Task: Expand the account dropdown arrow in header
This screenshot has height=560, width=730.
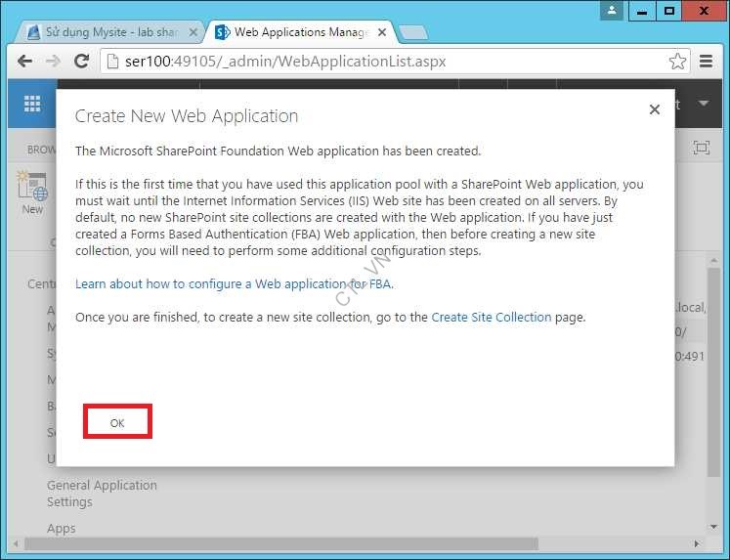Action: click(703, 103)
